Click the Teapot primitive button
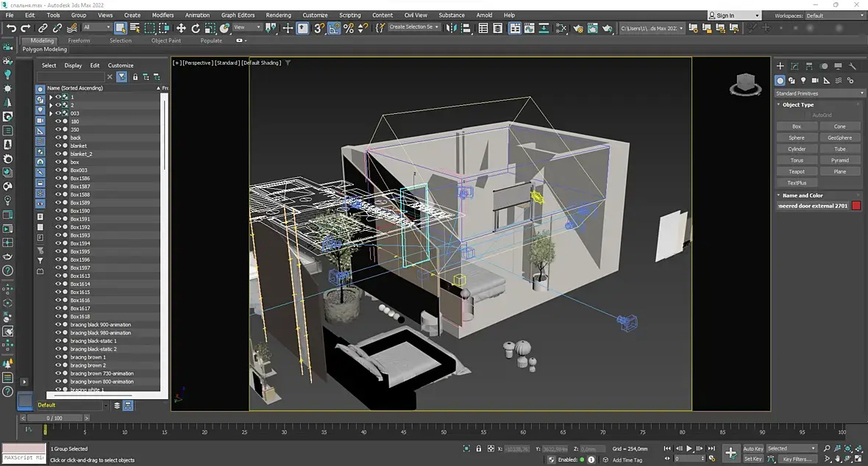This screenshot has width=868, height=466. [797, 171]
